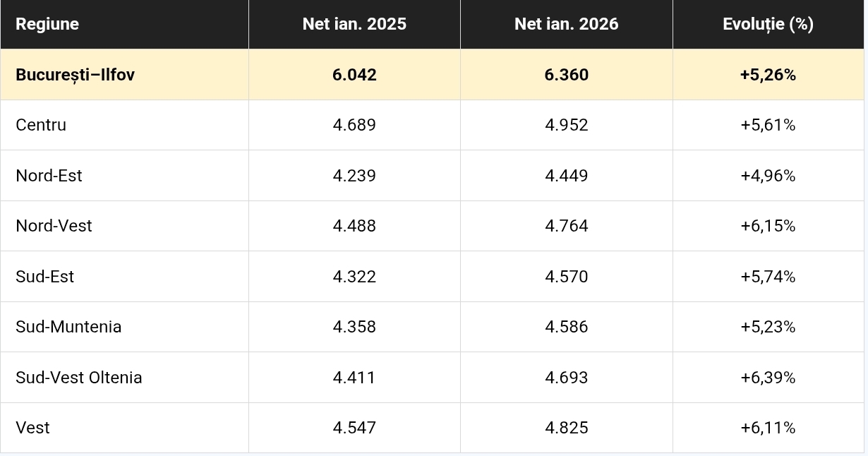Click the 6.042 value for București–Ilfov
Viewport: 868px width, 456px height.
354,75
